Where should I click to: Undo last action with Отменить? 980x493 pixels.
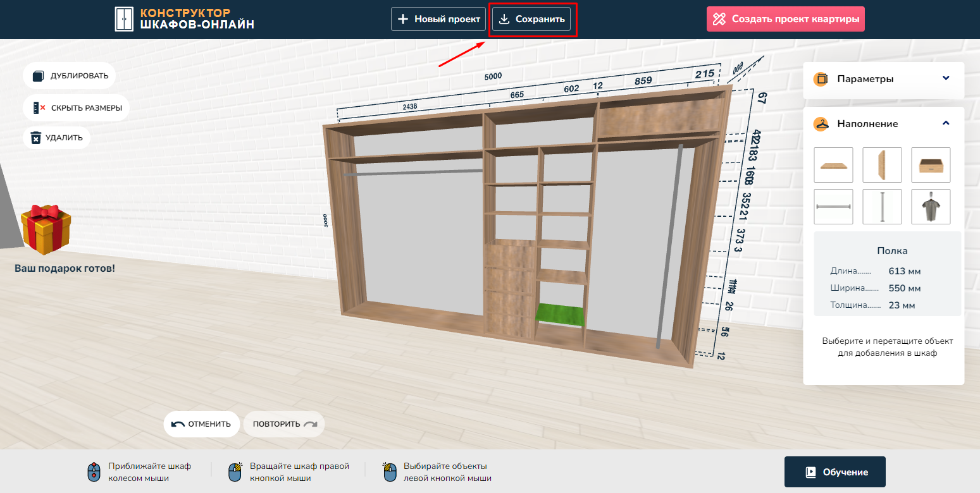click(x=202, y=424)
